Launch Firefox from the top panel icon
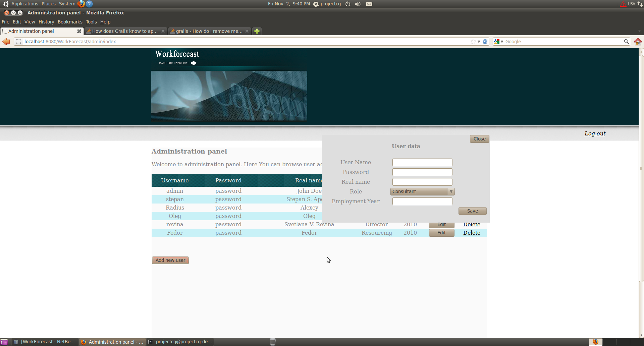The width and height of the screenshot is (644, 346). [81, 4]
